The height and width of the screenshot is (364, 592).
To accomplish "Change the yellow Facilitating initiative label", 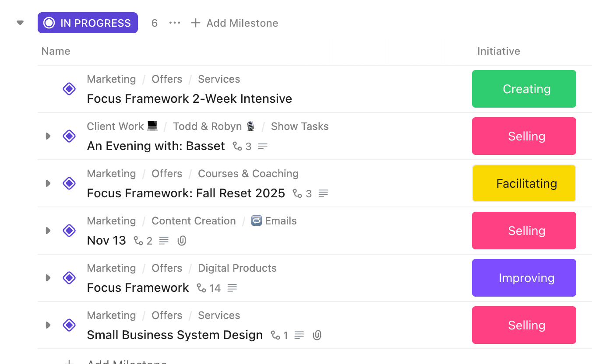I will 524,183.
